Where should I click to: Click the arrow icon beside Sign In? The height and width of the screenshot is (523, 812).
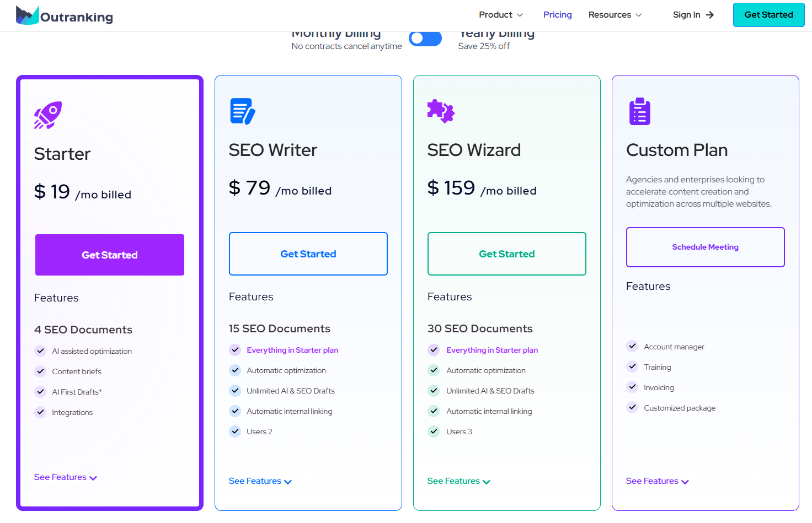[x=710, y=15]
